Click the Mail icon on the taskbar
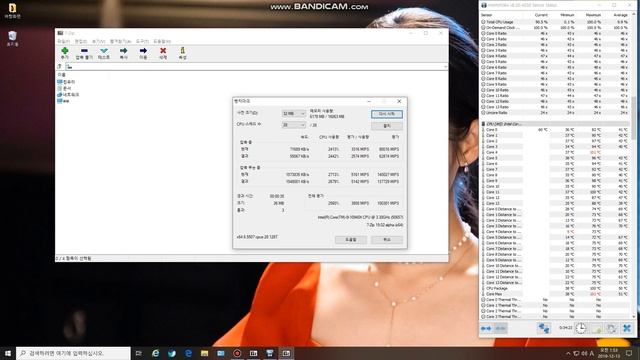The height and width of the screenshot is (360, 640). (221, 353)
